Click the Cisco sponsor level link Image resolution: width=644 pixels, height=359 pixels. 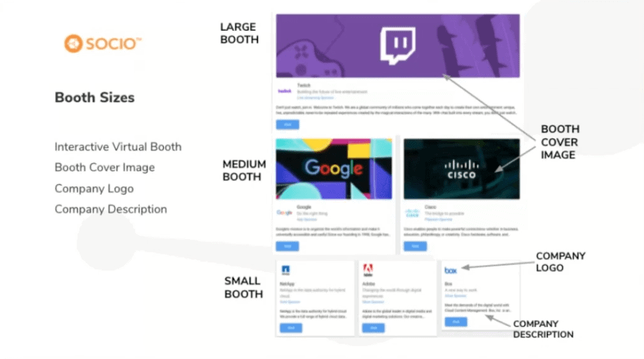click(438, 219)
